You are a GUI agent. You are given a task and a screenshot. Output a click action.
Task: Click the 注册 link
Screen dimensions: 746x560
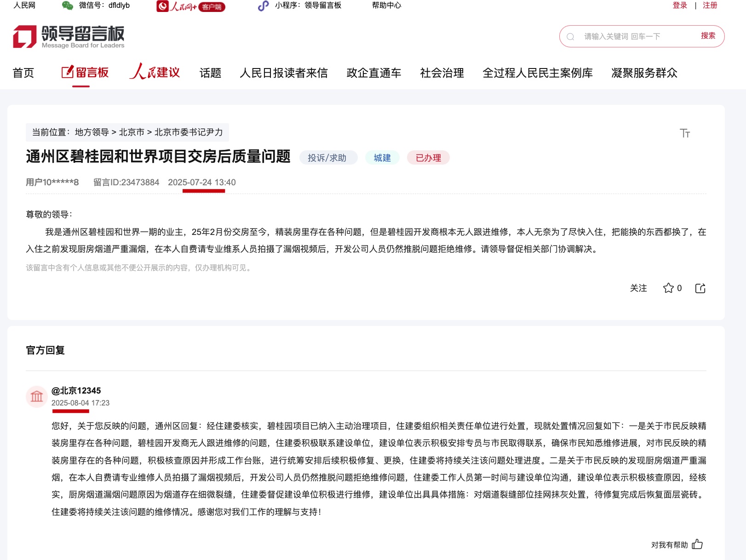710,6
